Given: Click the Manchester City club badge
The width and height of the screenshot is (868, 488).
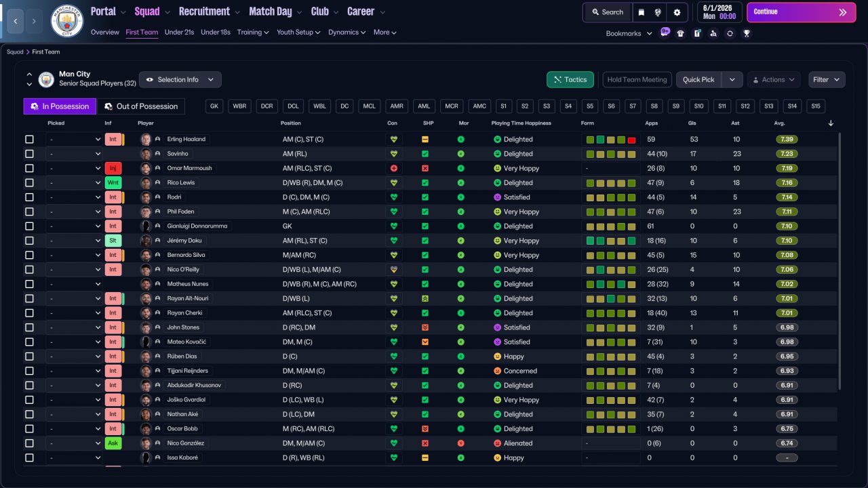Looking at the screenshot, I should [x=67, y=21].
